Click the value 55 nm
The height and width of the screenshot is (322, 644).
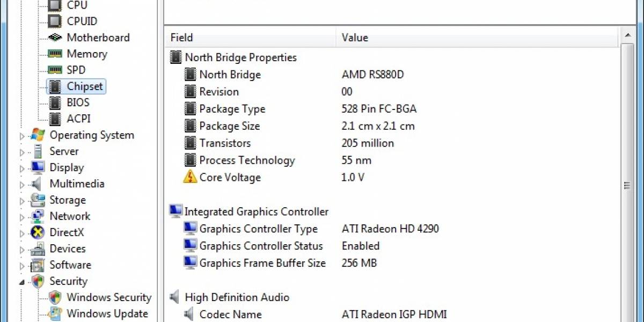(356, 160)
